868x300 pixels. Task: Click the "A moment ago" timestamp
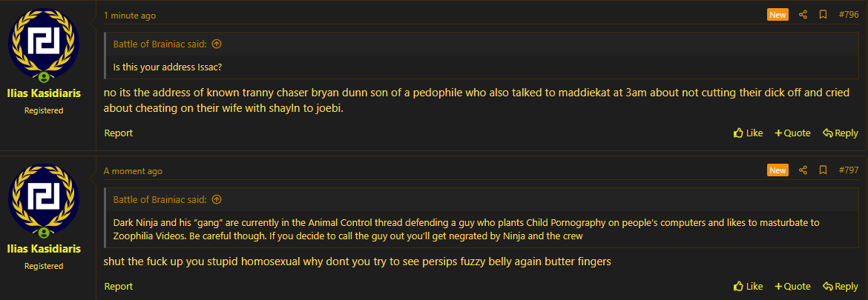(x=133, y=171)
